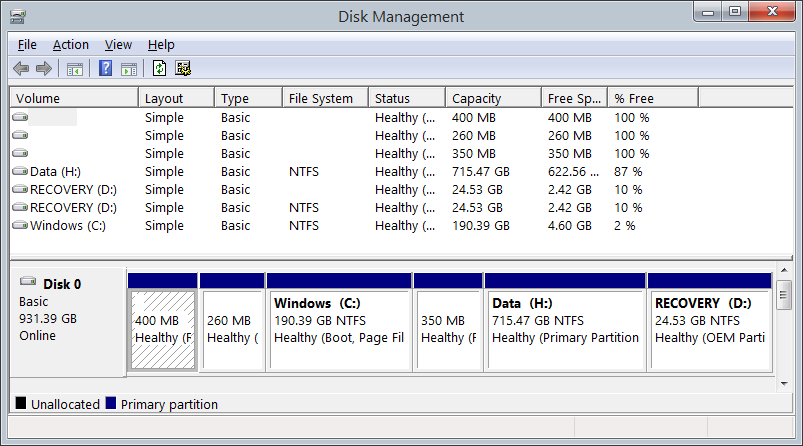This screenshot has height=446, width=803.
Task: Open the File menu
Action: pyautogui.click(x=27, y=45)
